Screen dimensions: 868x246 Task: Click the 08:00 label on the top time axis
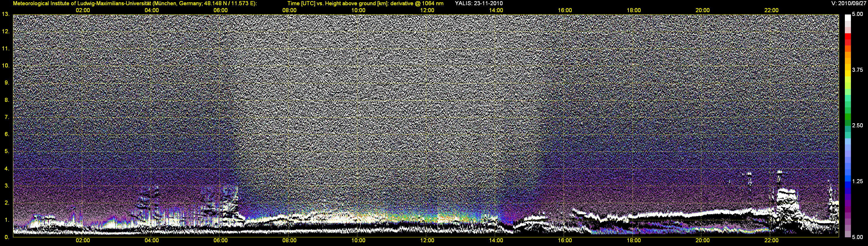[289, 10]
